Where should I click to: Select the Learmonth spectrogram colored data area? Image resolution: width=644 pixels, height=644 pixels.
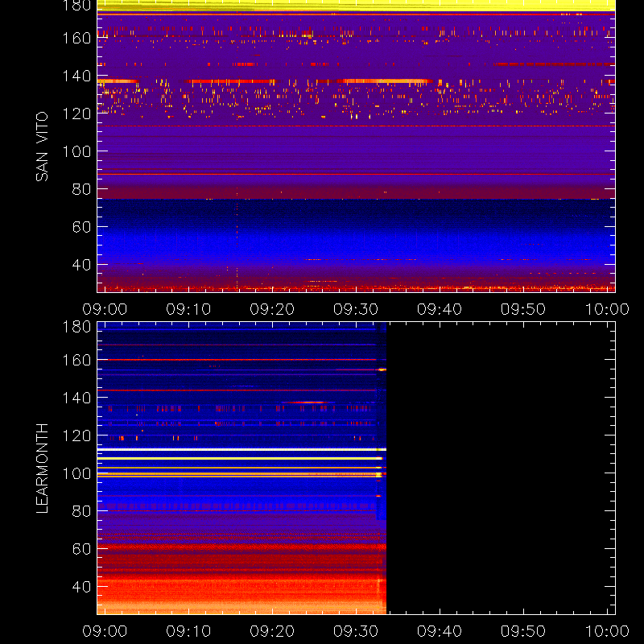[242, 469]
